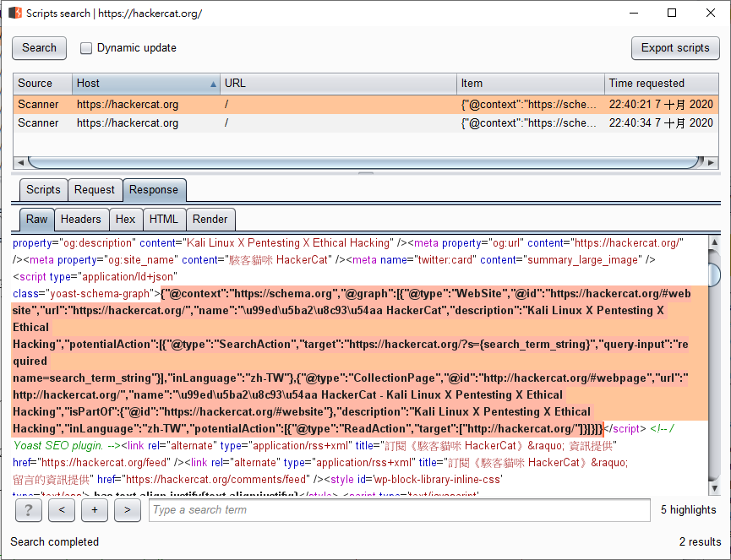This screenshot has width=731, height=560.
Task: Sort by the Item column header
Action: pyautogui.click(x=530, y=84)
